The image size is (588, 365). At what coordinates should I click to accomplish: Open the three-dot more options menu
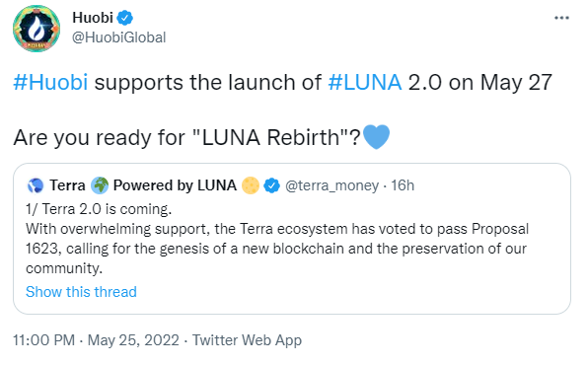(x=561, y=18)
